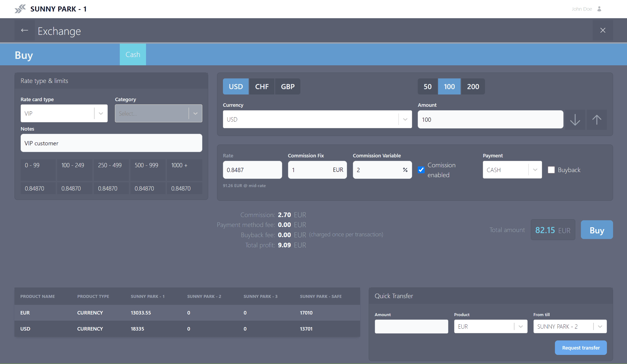Viewport: 627px width, 364px height.
Task: Click the 18335 USD balance cell
Action: (137, 329)
